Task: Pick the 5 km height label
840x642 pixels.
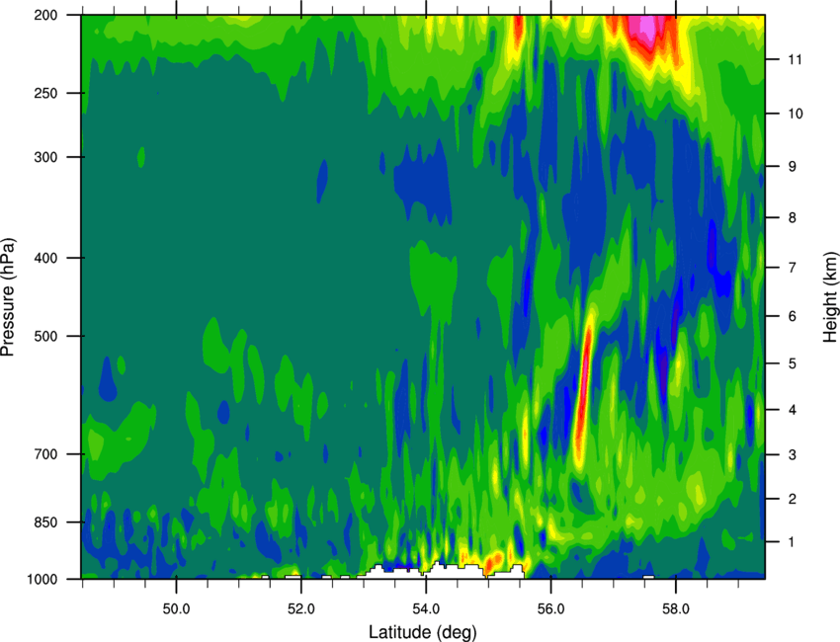Action: point(793,364)
